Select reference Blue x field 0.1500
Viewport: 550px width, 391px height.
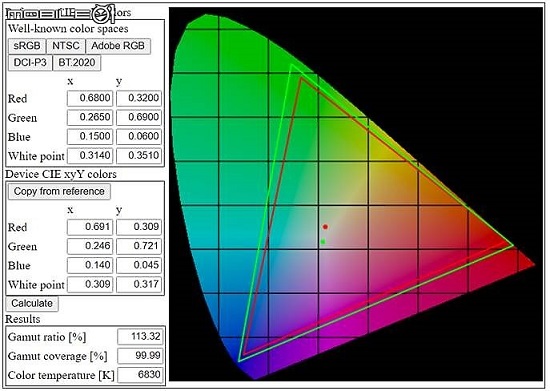coord(90,136)
